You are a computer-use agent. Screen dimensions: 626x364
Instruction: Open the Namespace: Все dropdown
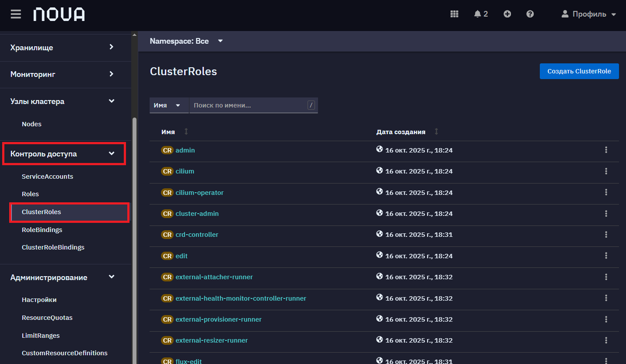pos(186,41)
